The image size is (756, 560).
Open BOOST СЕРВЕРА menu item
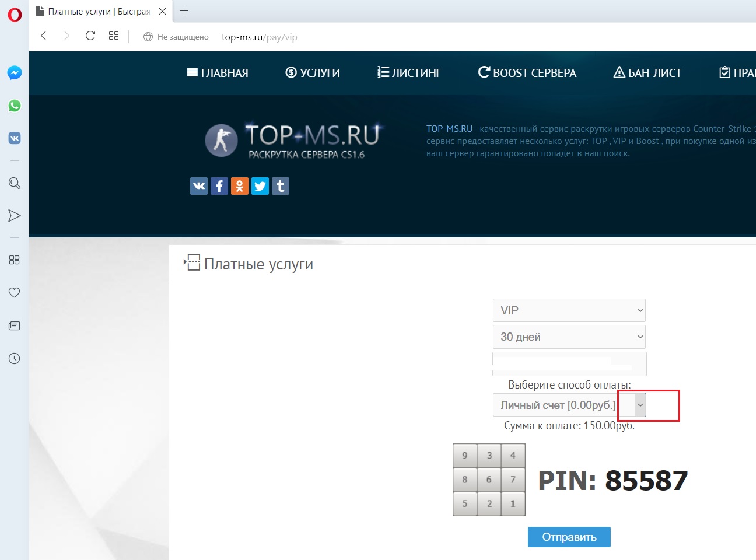point(527,73)
